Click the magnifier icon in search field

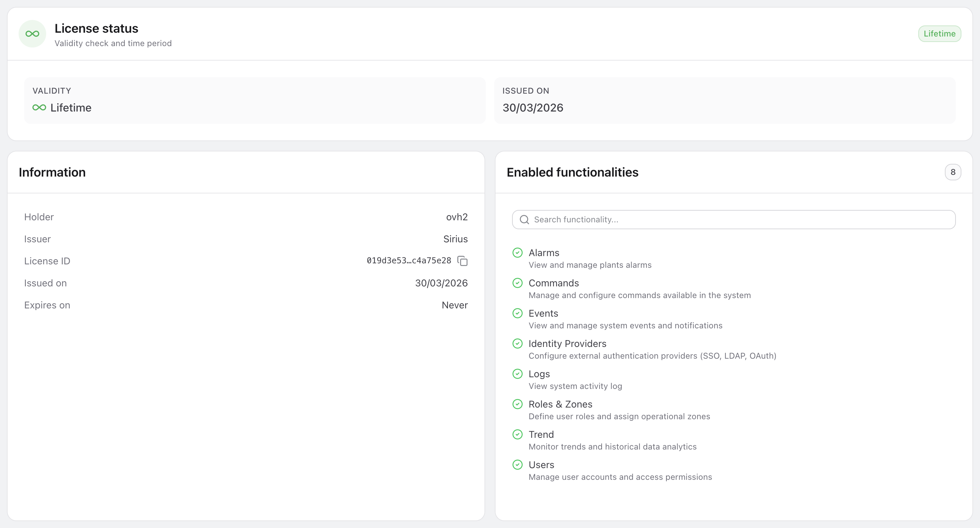[x=524, y=220]
